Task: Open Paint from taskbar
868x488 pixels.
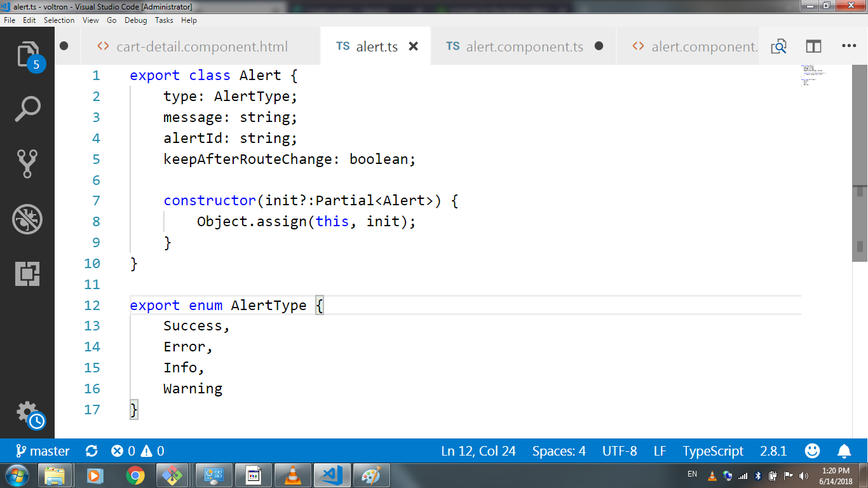Action: coord(370,475)
